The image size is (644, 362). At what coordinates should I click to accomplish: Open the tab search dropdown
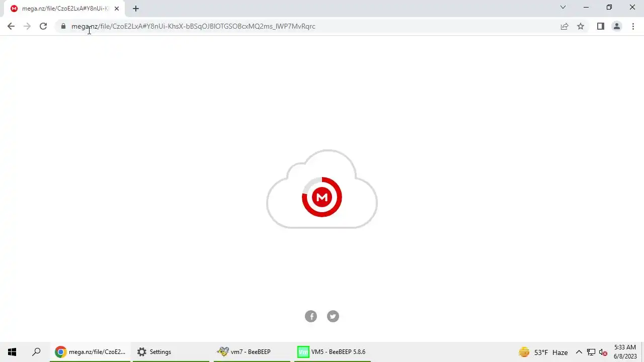point(563,7)
